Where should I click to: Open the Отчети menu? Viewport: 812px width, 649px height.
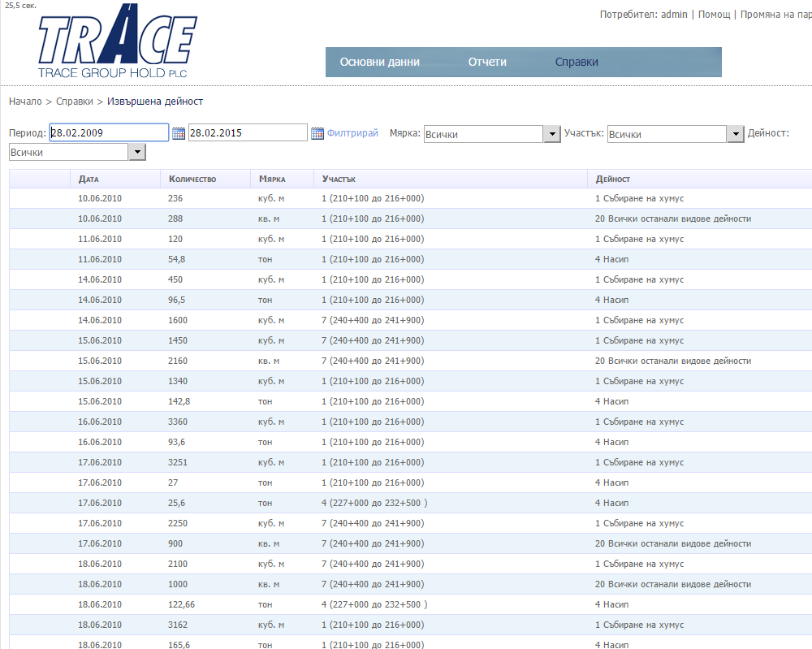click(487, 63)
